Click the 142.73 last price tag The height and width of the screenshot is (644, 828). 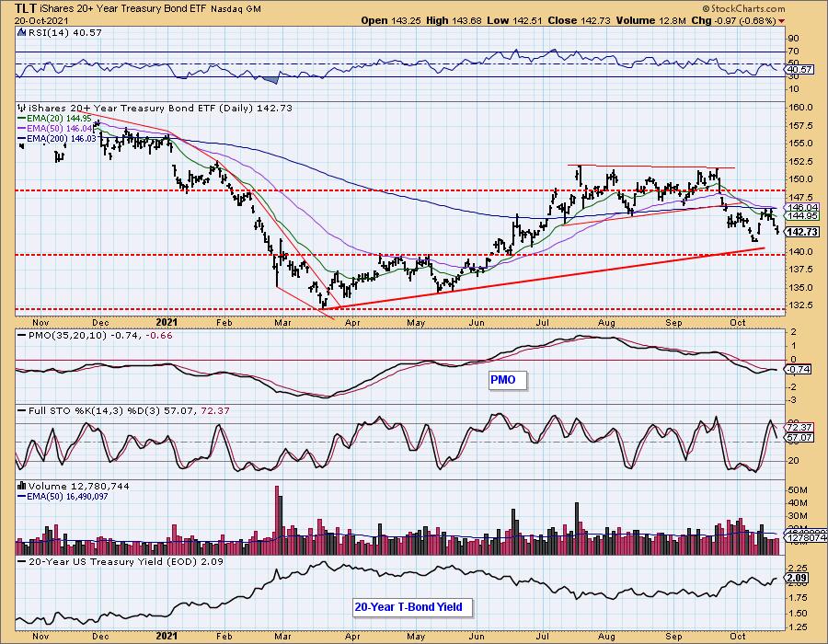click(x=802, y=232)
